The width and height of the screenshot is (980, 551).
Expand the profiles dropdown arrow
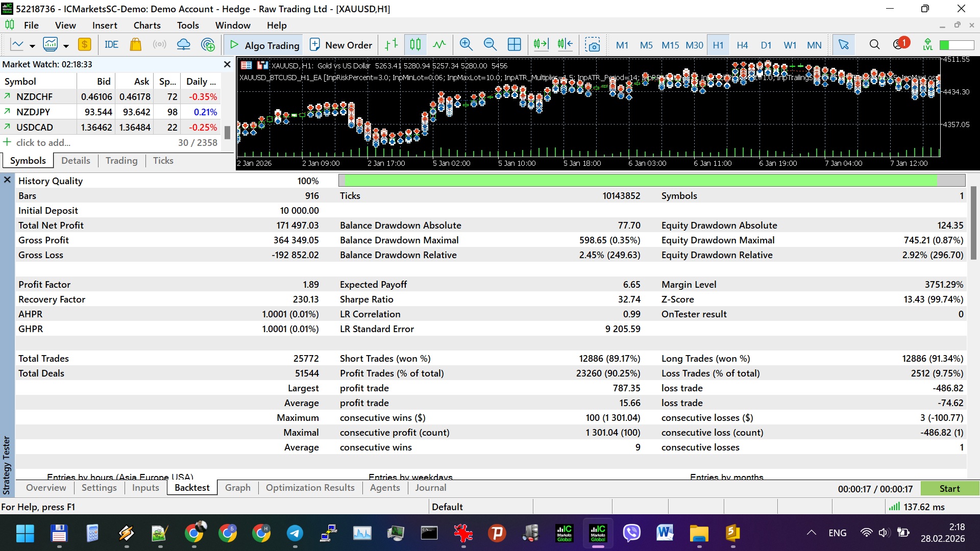point(66,46)
